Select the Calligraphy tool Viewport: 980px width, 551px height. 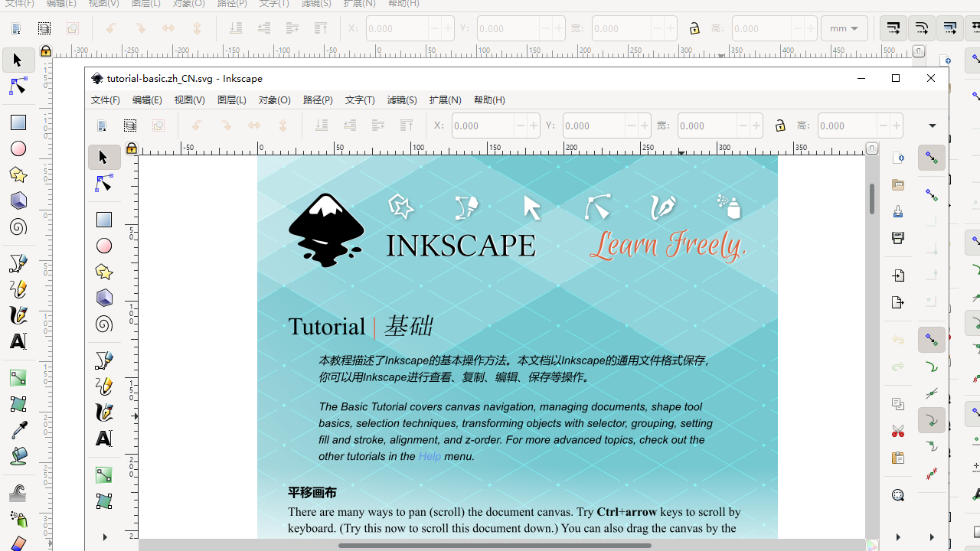[x=104, y=412]
